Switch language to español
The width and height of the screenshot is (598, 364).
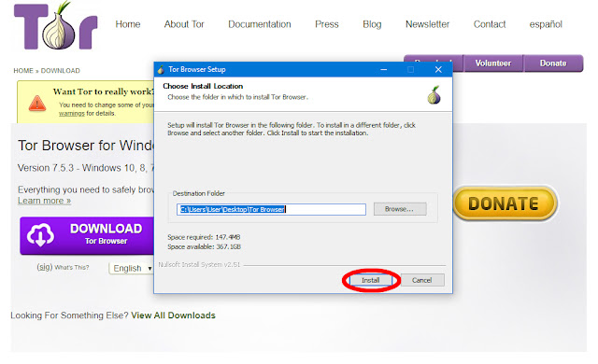tap(546, 24)
